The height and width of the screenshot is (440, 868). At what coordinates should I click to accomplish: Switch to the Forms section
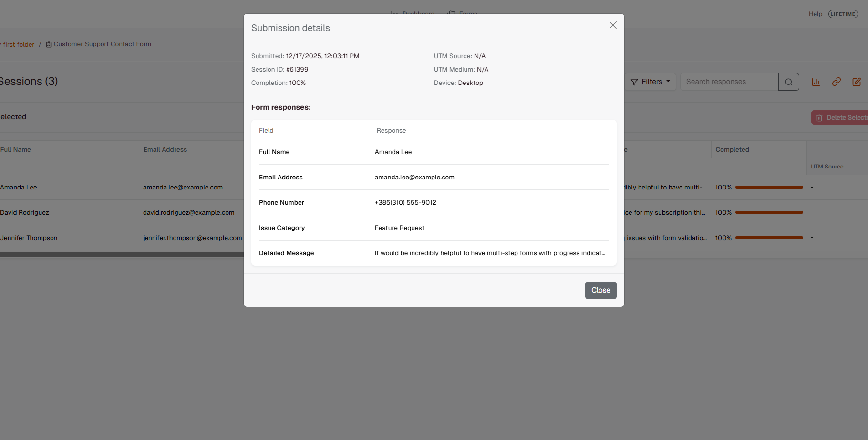click(467, 14)
